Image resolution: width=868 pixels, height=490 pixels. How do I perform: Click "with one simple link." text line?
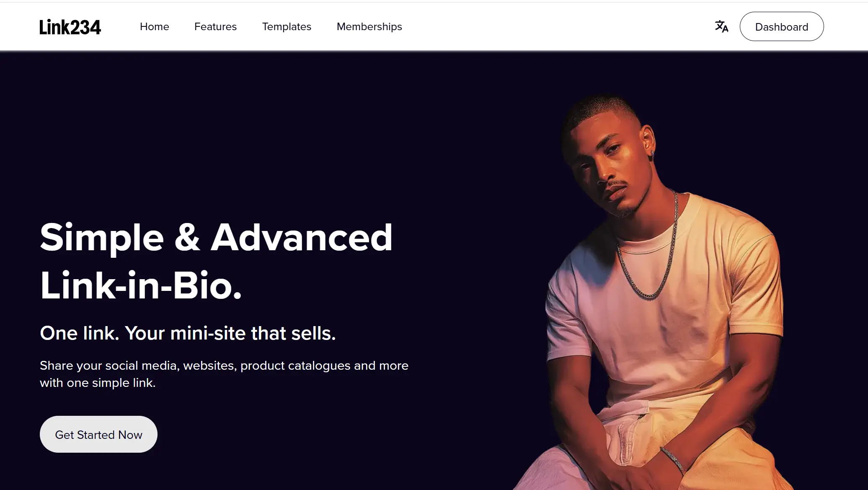(98, 383)
